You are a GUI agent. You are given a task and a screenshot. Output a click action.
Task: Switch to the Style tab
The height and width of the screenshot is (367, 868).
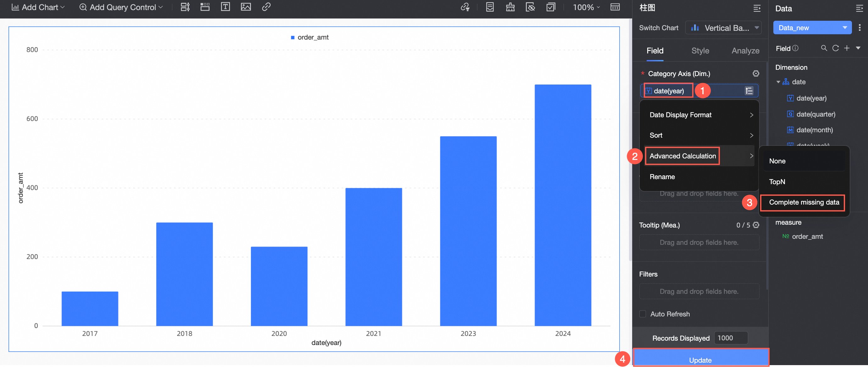coord(700,51)
